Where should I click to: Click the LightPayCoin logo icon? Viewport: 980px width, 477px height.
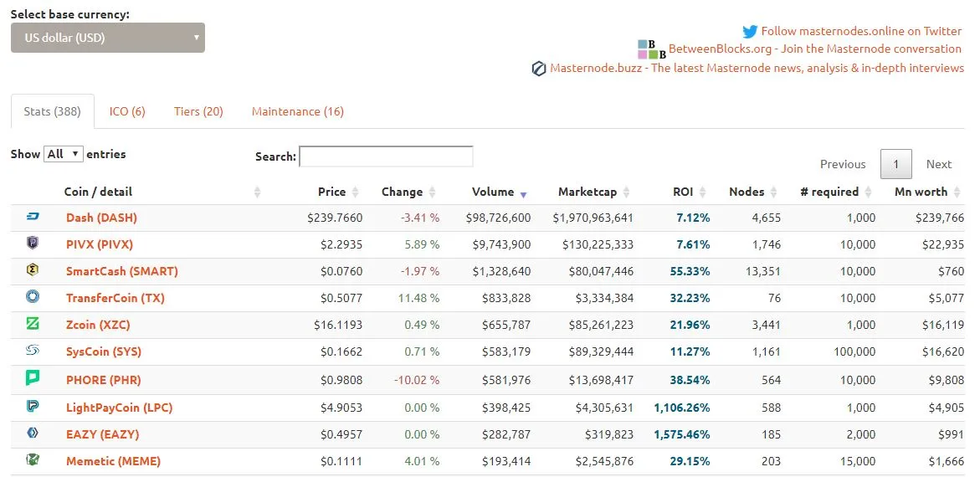point(33,406)
